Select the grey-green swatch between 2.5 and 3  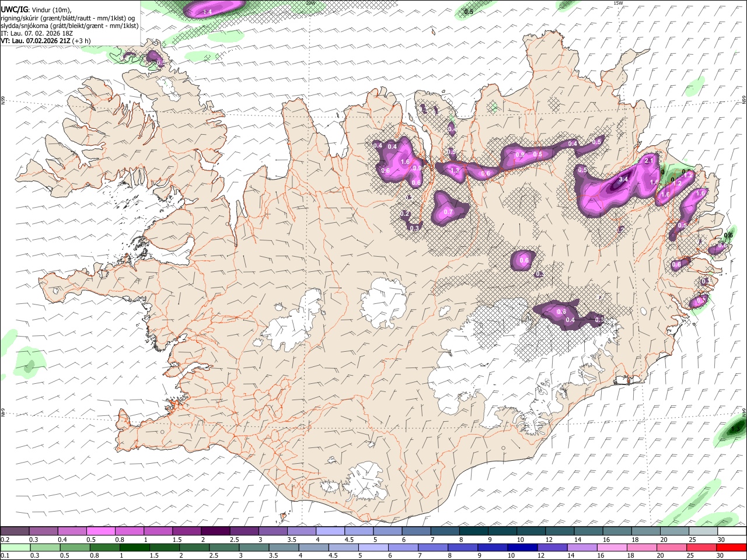(224, 547)
